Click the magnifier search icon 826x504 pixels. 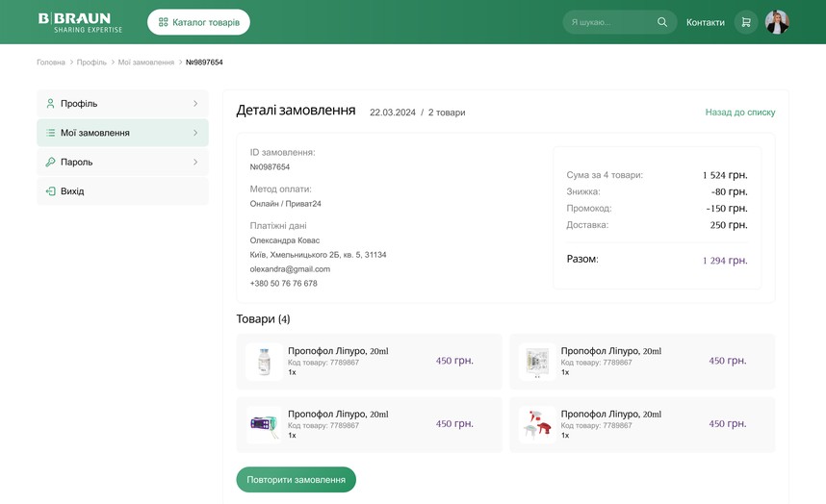662,22
